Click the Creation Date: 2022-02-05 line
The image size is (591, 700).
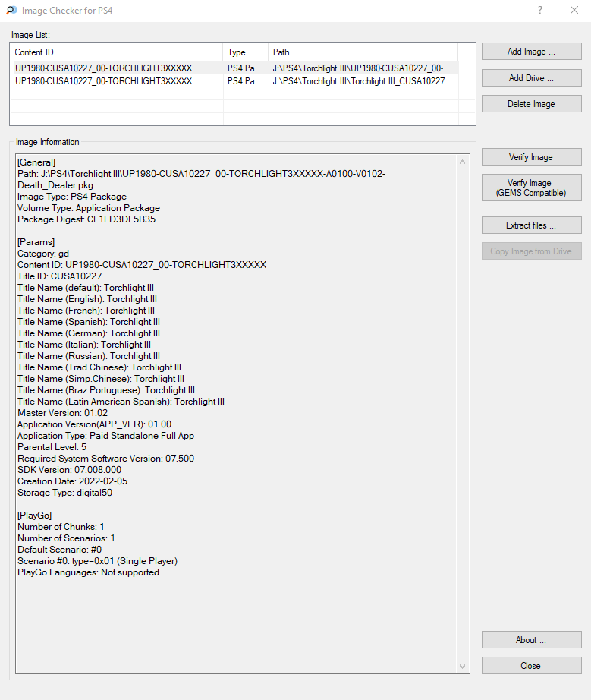click(72, 481)
